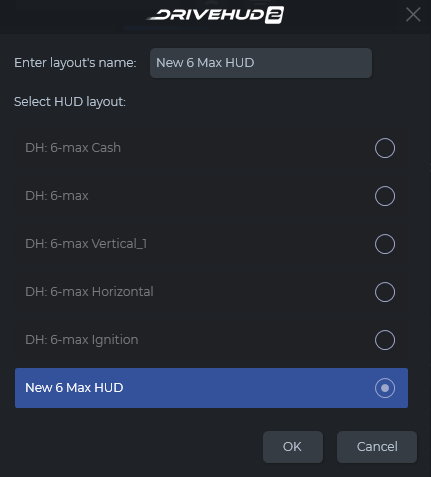Image resolution: width=431 pixels, height=477 pixels.
Task: Pick the DH: 6-max Ignition radio button
Action: pos(385,340)
